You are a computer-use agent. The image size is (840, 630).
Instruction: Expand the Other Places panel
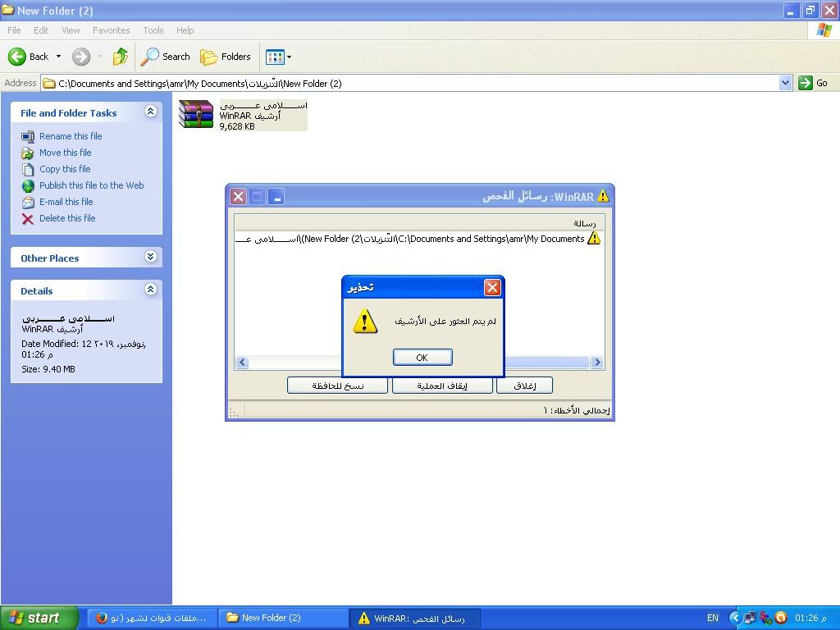coord(151,257)
